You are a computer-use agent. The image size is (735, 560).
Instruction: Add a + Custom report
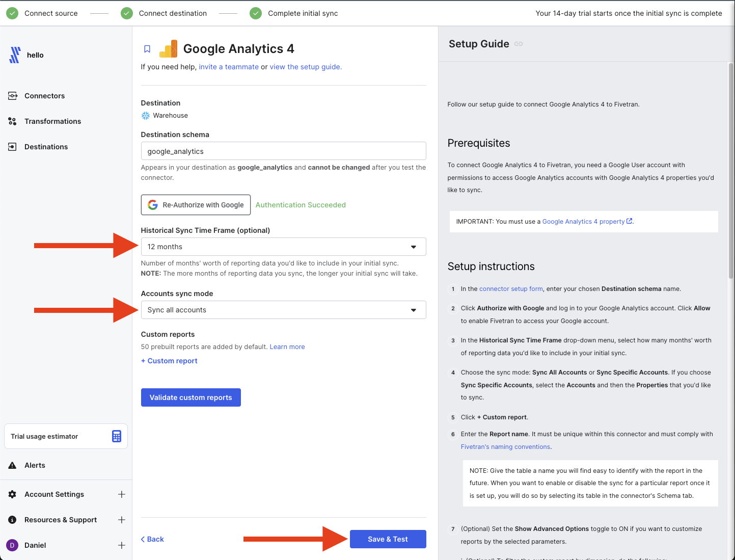[169, 361]
